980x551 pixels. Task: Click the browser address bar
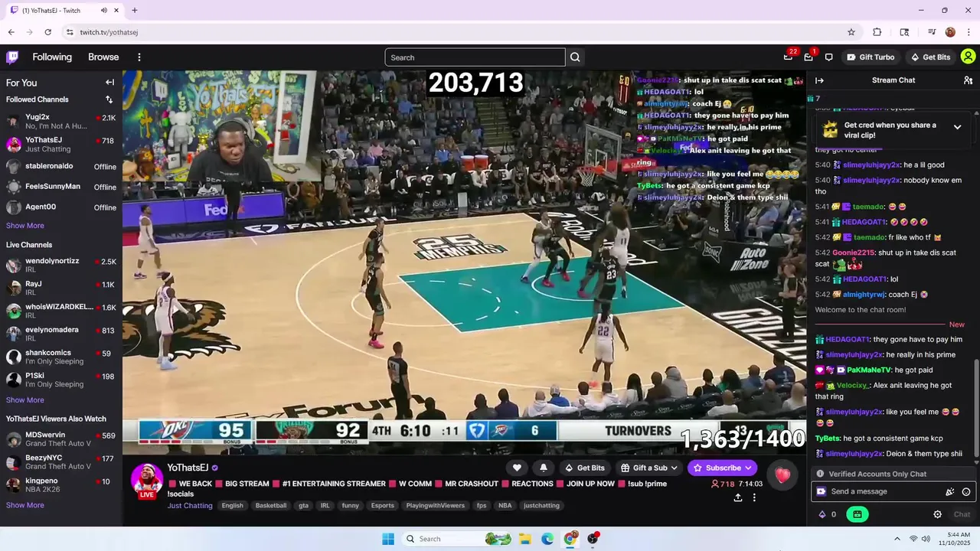click(x=452, y=32)
